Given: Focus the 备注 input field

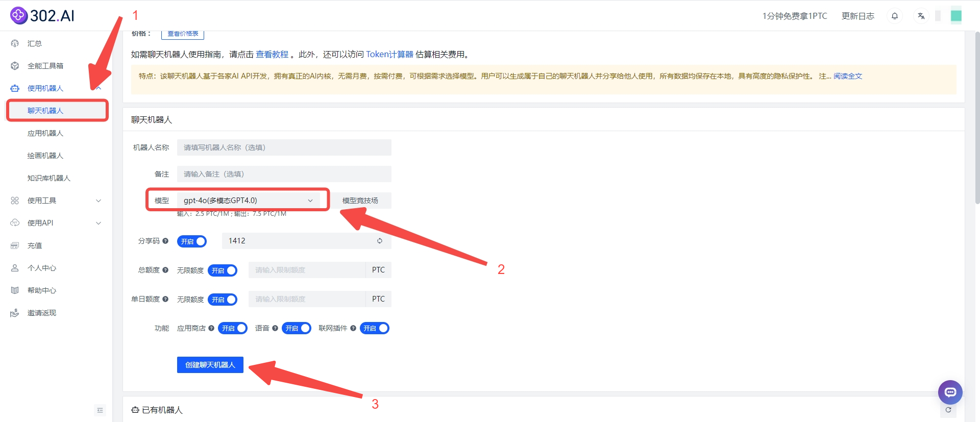Looking at the screenshot, I should (x=284, y=174).
